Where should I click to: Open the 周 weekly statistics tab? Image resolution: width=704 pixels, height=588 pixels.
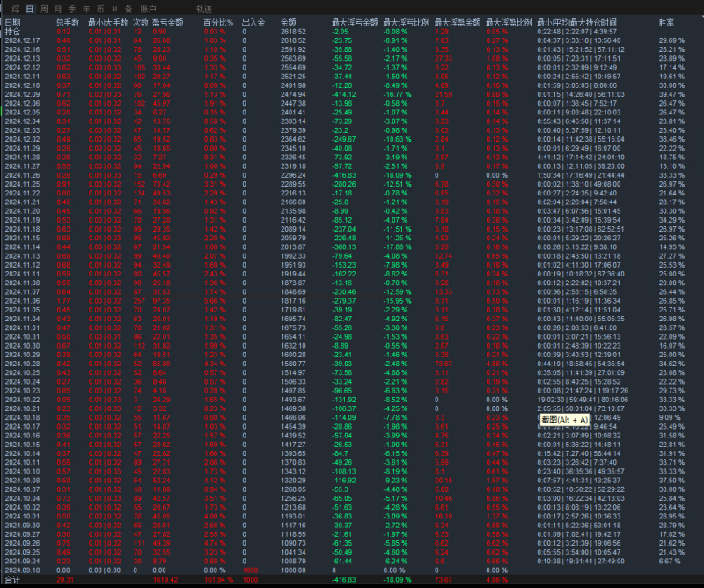[44, 8]
